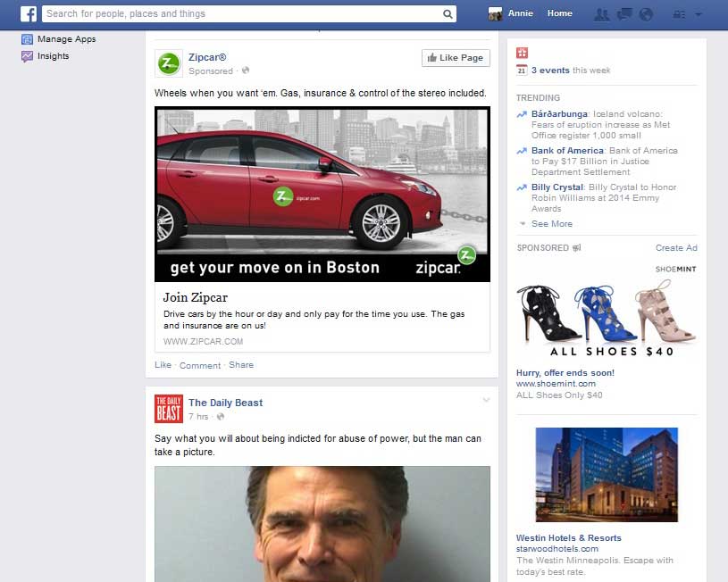Click the search magnifier icon
Viewport: 728px width, 582px height.
[448, 14]
